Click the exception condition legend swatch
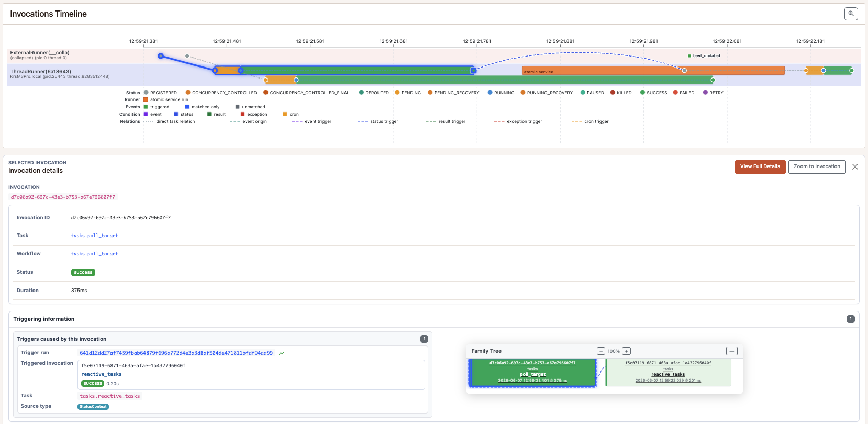Viewport: 868px width, 424px height. pyautogui.click(x=242, y=114)
